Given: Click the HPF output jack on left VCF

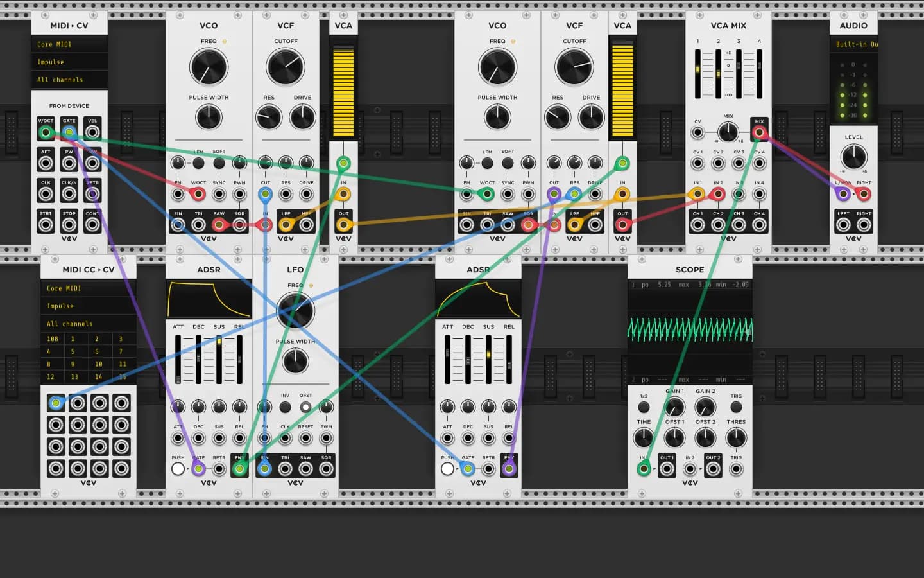Looking at the screenshot, I should click(x=306, y=225).
